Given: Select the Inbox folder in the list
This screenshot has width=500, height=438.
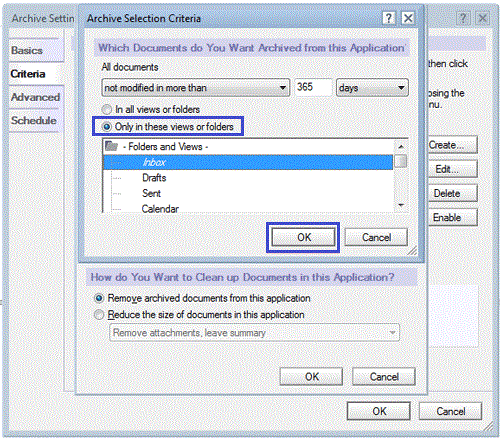Looking at the screenshot, I should click(x=248, y=162).
